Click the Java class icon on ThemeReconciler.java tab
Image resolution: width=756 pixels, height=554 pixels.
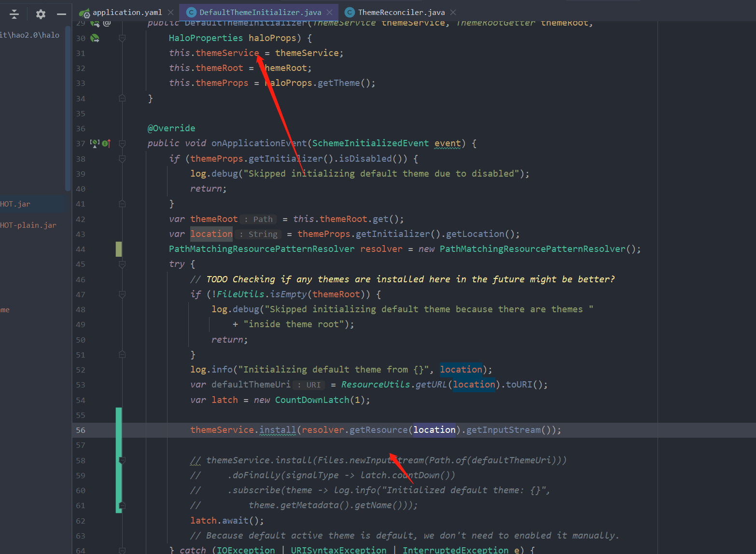(x=349, y=12)
